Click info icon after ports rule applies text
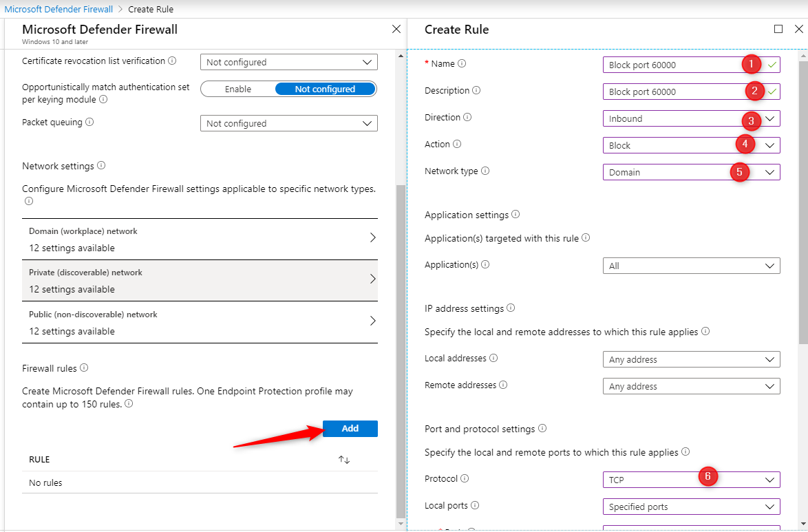This screenshot has height=532, width=808. tap(685, 451)
